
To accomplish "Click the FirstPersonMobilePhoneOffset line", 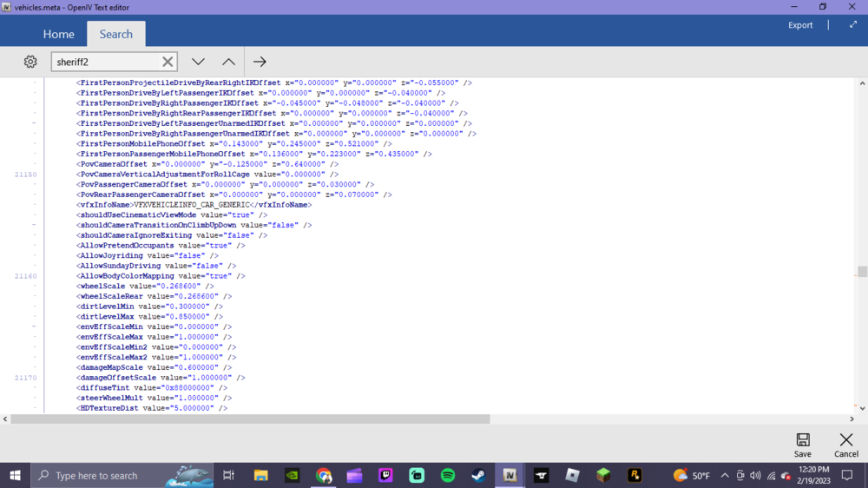I will click(x=233, y=144).
